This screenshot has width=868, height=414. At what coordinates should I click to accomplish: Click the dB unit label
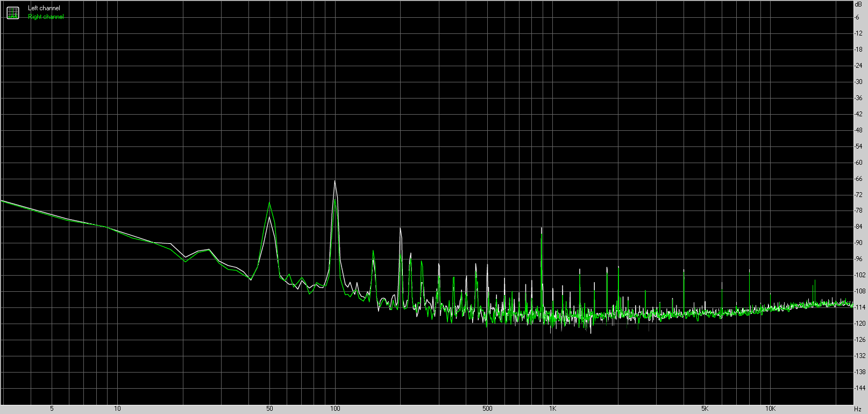pyautogui.click(x=858, y=4)
